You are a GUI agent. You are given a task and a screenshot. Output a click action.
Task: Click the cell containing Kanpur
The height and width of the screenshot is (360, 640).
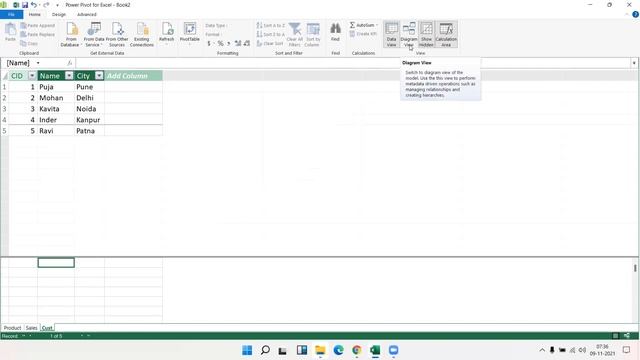(x=89, y=120)
